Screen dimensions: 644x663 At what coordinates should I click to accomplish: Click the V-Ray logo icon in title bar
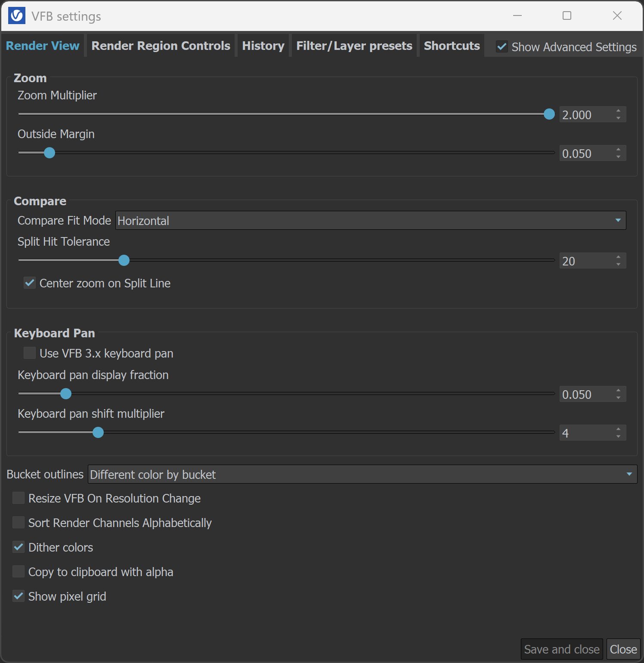pos(17,16)
